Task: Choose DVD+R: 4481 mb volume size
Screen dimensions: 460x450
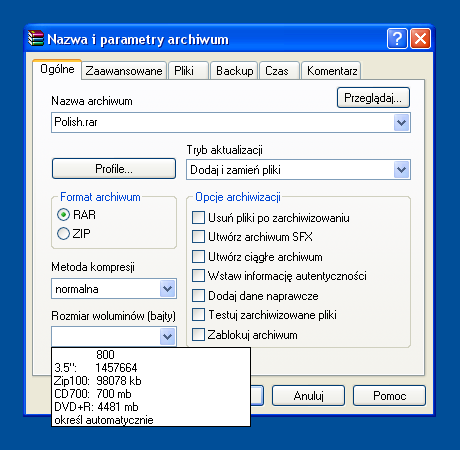Action: tap(151, 407)
